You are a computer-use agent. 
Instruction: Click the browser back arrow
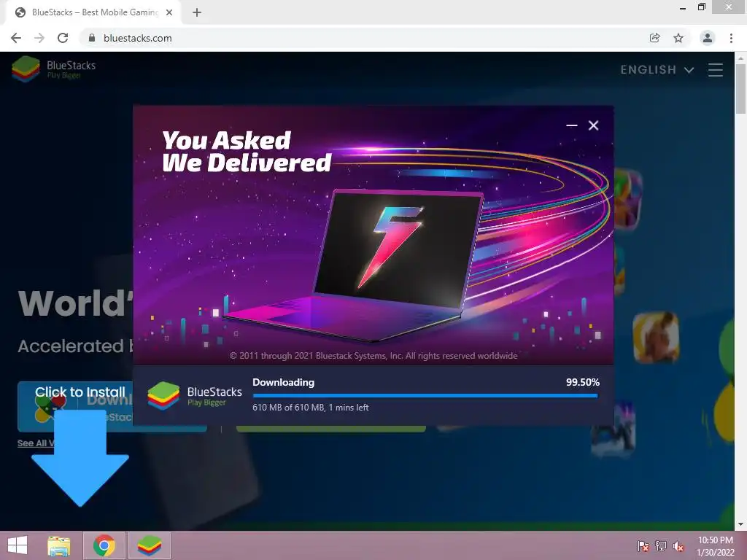click(16, 38)
